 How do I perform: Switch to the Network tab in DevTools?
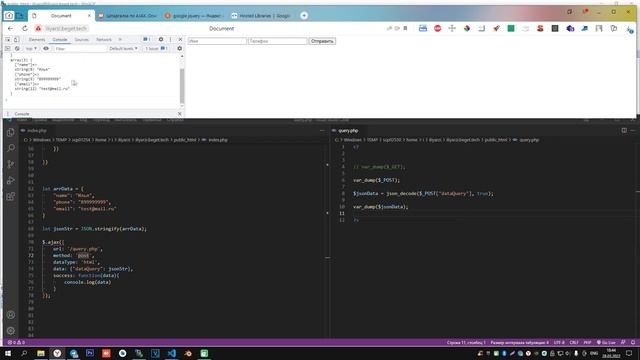(x=104, y=40)
